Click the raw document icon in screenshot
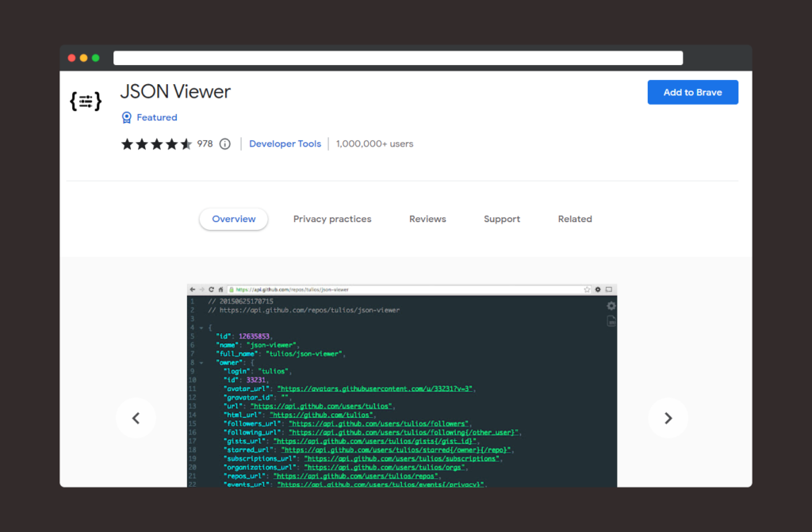The image size is (812, 532). [611, 321]
